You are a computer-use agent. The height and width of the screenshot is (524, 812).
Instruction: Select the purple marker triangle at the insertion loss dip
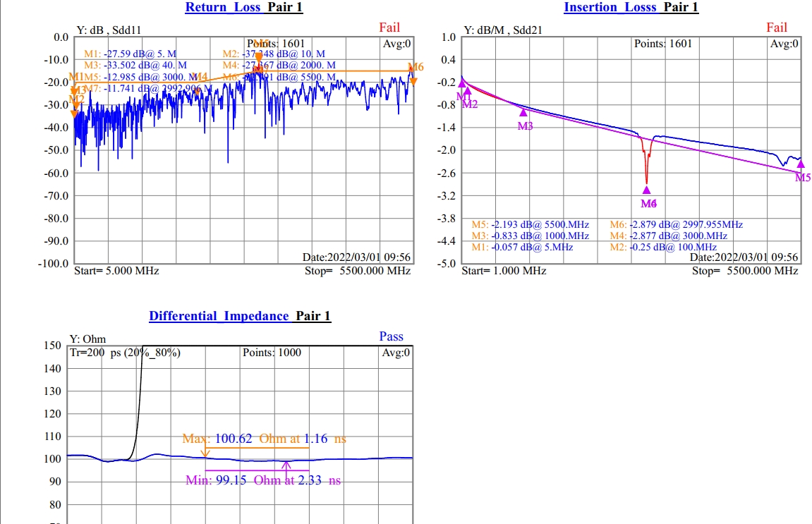[646, 190]
